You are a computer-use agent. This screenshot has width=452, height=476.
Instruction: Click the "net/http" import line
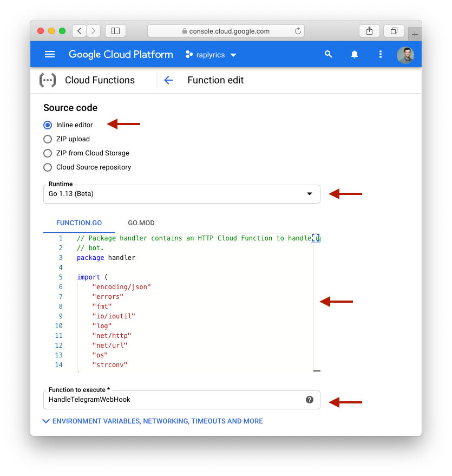point(112,336)
